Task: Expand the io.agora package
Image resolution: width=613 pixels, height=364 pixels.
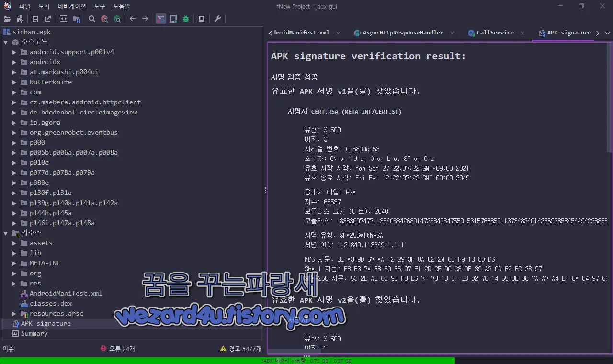Action: coord(14,122)
